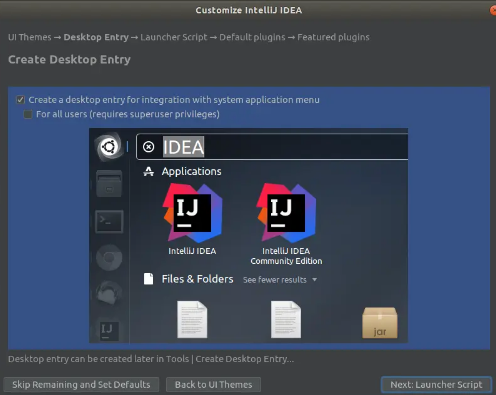This screenshot has height=395, width=496.
Task: Enable For all users checkbox
Action: click(x=28, y=114)
